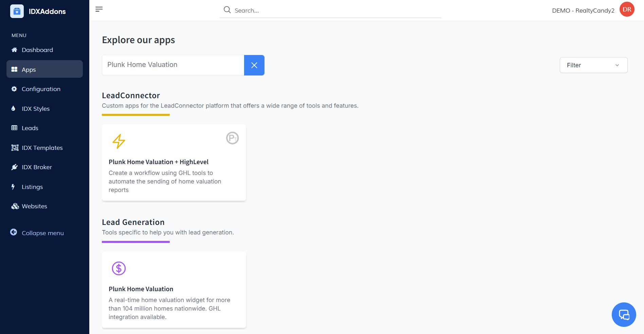Open the chat support bubble
This screenshot has height=334, width=644.
(624, 315)
